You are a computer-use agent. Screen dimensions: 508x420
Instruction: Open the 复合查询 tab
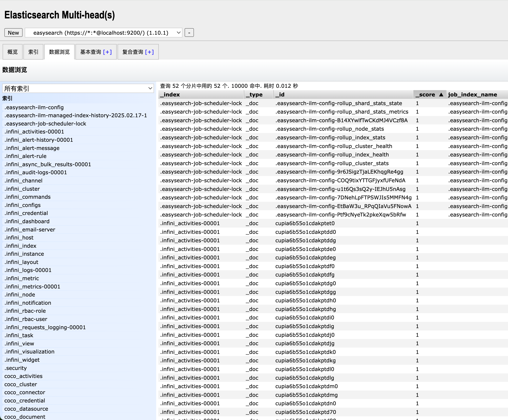(133, 52)
